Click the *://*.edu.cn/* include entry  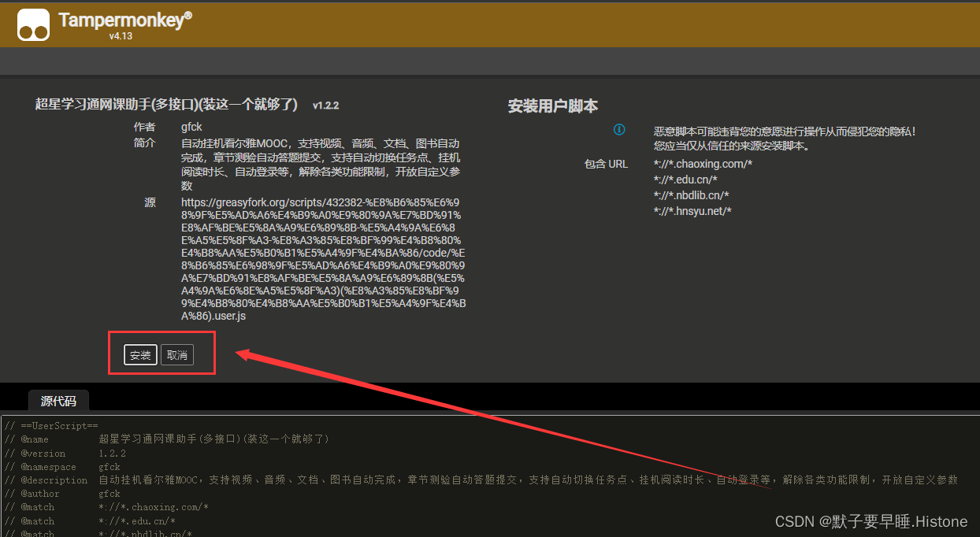point(685,180)
